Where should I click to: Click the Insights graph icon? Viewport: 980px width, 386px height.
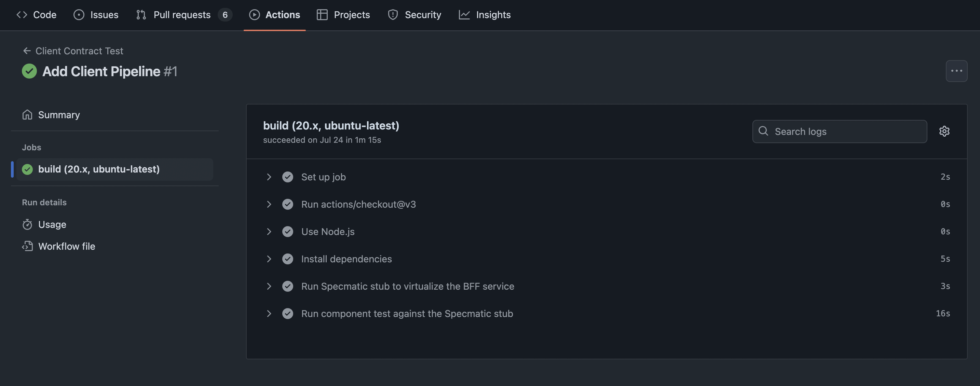point(464,15)
